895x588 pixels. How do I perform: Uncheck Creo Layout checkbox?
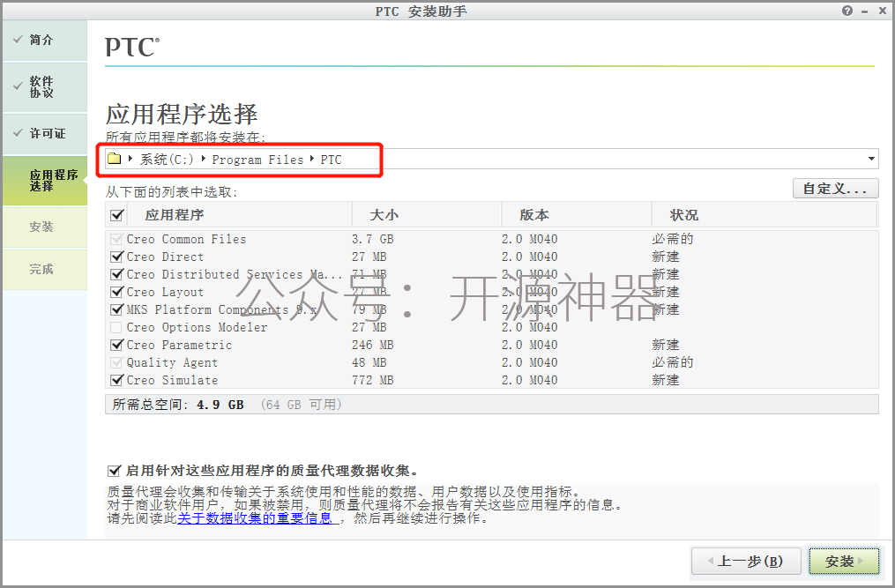pos(116,293)
